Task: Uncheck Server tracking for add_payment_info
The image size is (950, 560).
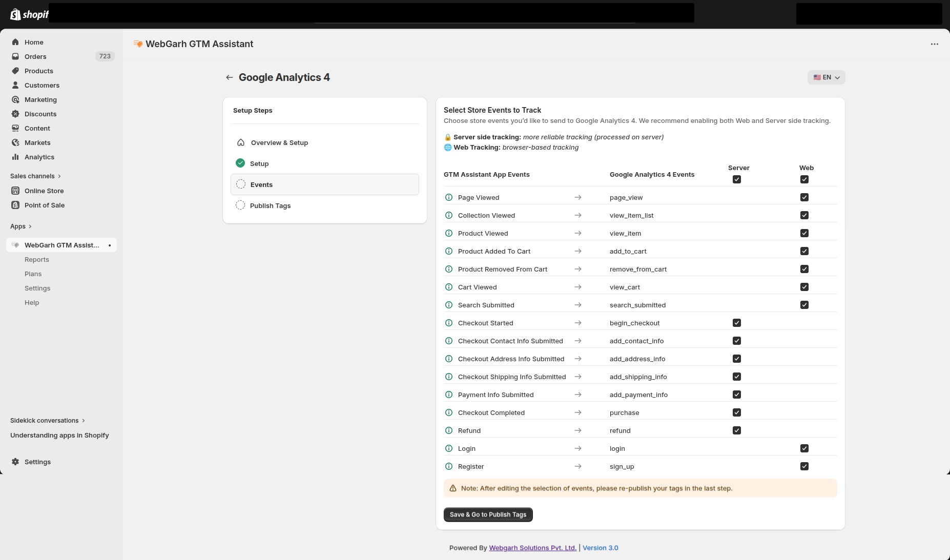Action: click(x=737, y=395)
